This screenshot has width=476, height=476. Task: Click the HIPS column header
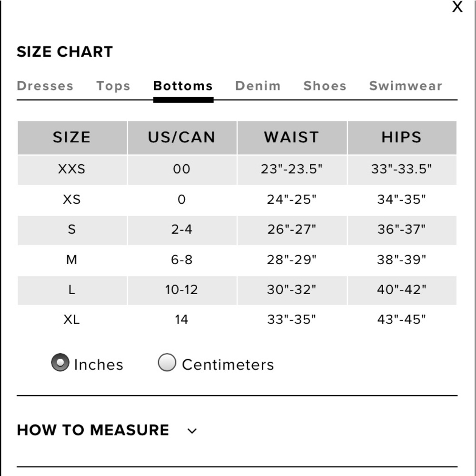tap(402, 138)
